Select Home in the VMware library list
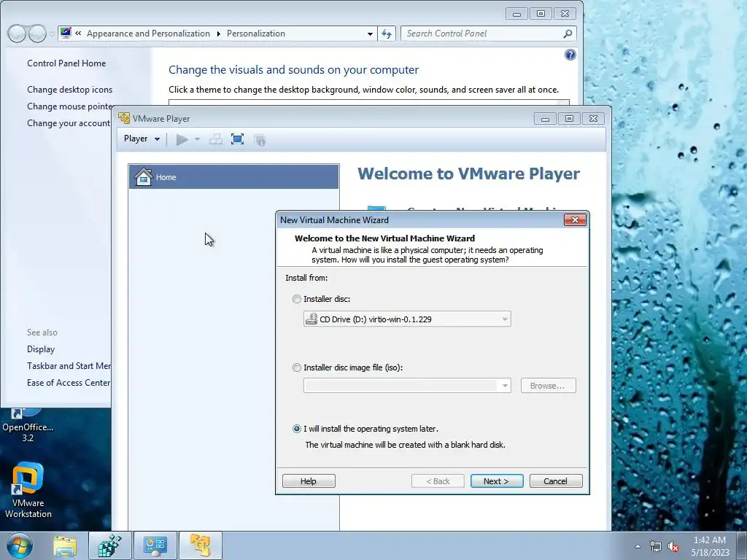Screen dimensions: 747x560 coord(233,176)
